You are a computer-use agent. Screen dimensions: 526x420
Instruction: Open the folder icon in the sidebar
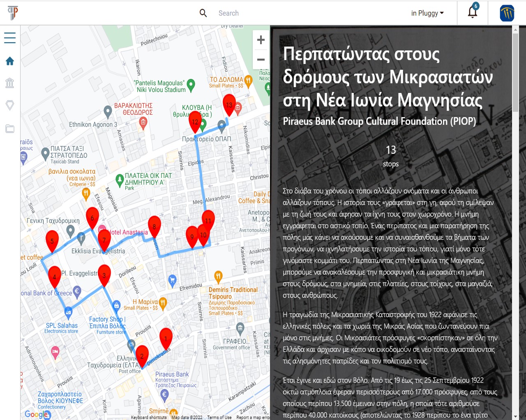[x=10, y=129]
